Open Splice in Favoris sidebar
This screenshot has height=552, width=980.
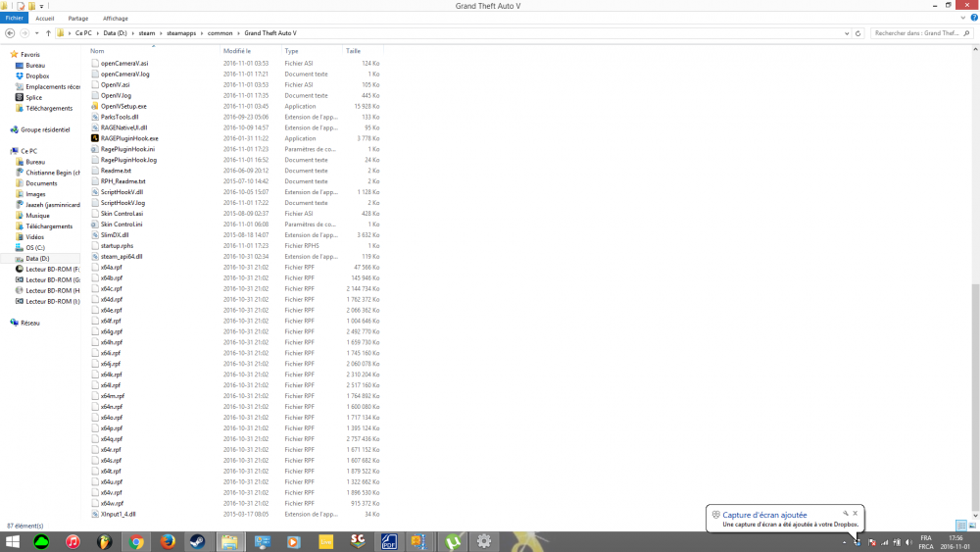pyautogui.click(x=33, y=97)
